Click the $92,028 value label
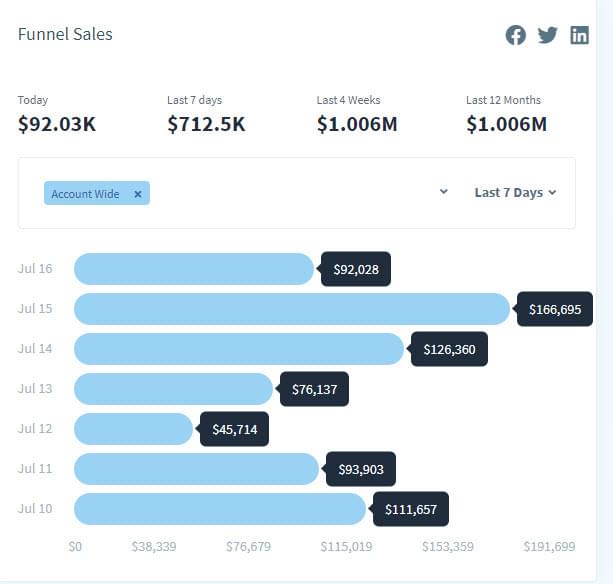 (356, 270)
